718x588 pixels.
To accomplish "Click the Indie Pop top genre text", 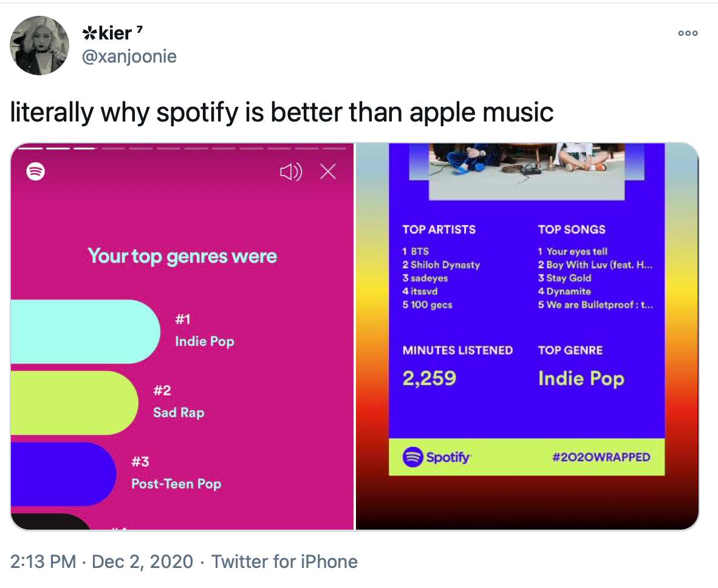I will click(x=581, y=378).
